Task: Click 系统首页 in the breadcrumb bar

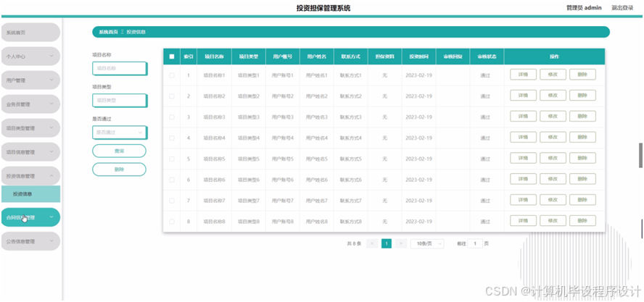Action: point(109,32)
